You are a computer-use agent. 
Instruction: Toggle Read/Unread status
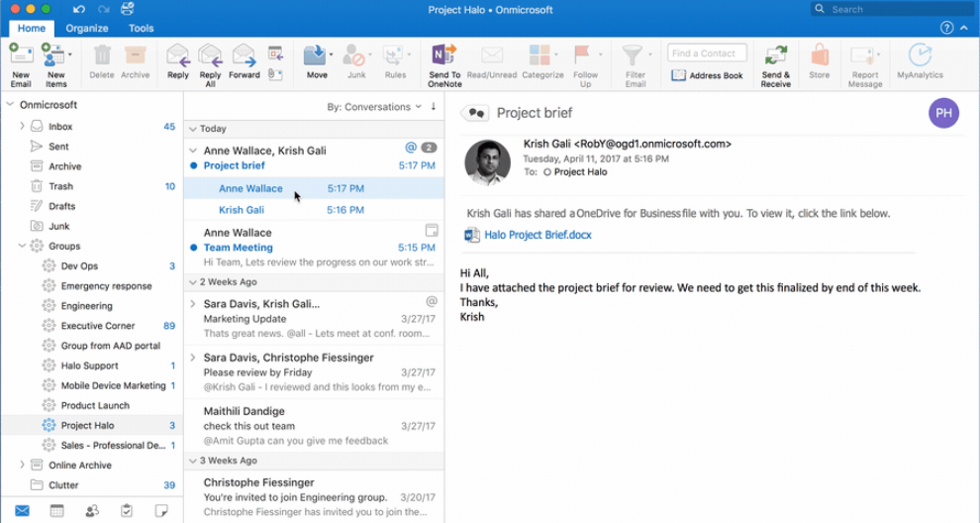tap(492, 62)
